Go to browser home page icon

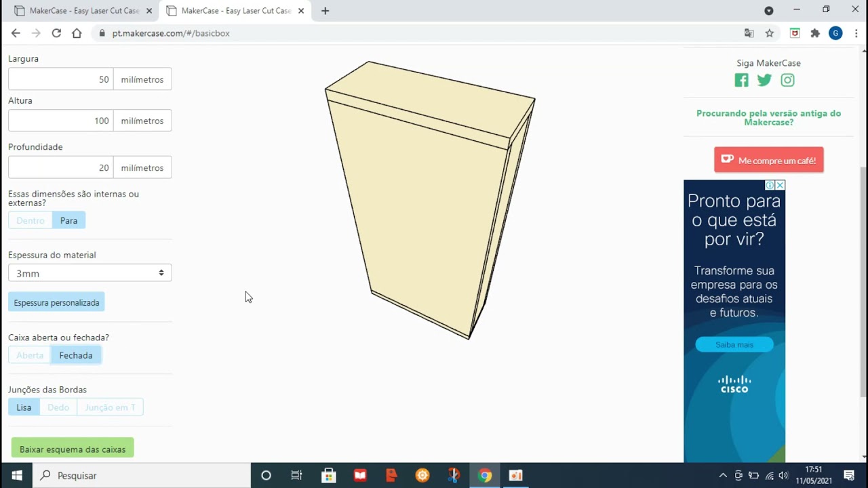[x=77, y=33]
